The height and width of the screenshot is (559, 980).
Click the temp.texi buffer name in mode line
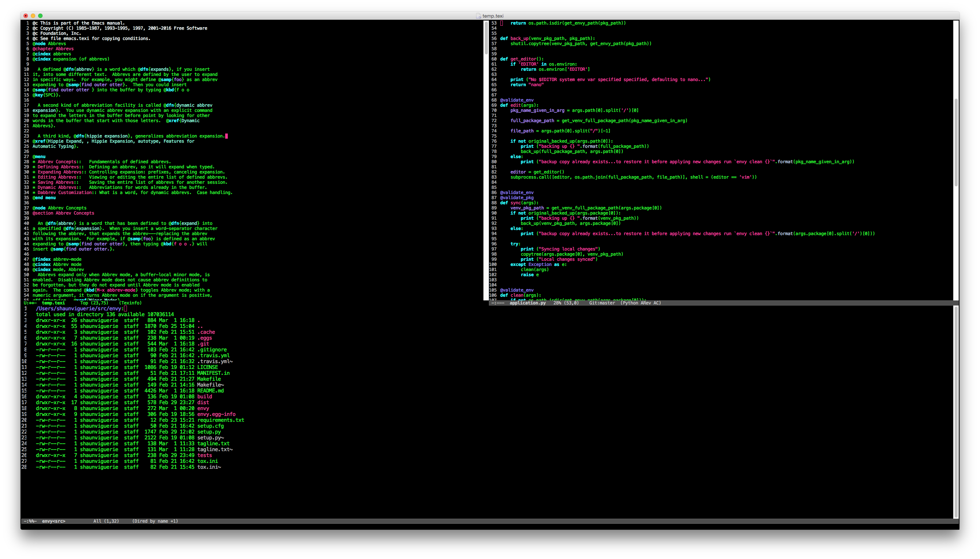(53, 303)
